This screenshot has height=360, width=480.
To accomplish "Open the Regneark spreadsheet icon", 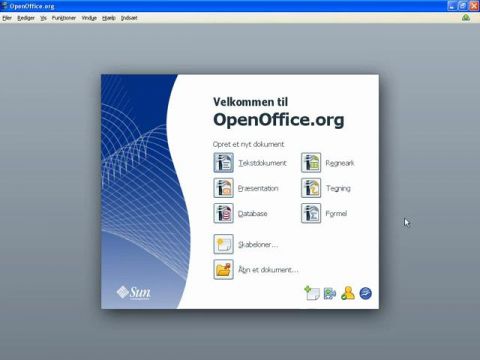I will 311,163.
